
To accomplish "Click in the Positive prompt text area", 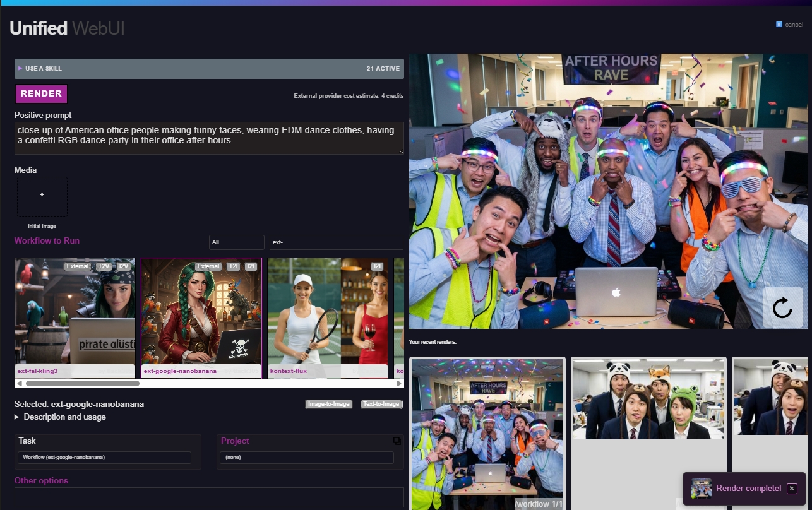I will coord(209,138).
